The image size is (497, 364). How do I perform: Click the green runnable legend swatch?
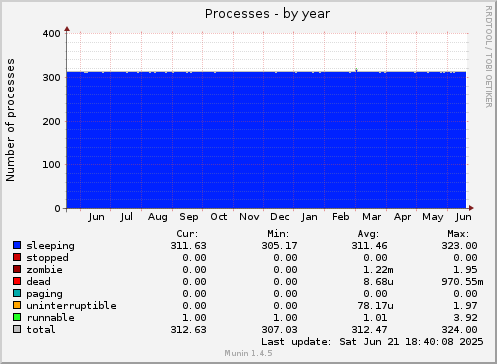(x=17, y=317)
